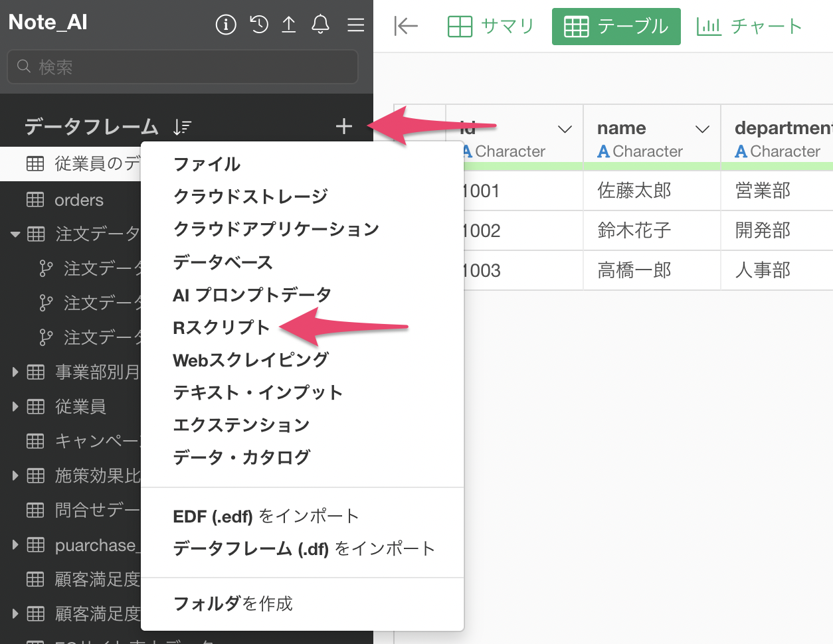Click the table icon beside orders

tap(35, 200)
